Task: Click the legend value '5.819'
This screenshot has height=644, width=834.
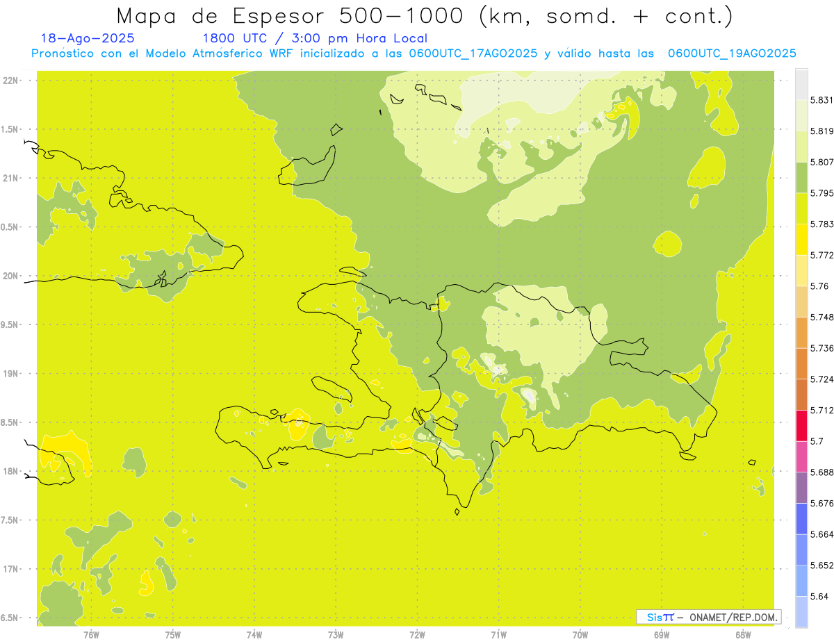Action: [x=821, y=131]
